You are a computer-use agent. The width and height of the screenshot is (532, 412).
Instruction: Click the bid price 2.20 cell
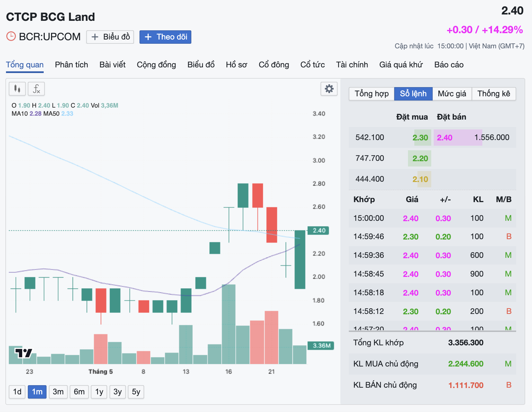pyautogui.click(x=420, y=158)
